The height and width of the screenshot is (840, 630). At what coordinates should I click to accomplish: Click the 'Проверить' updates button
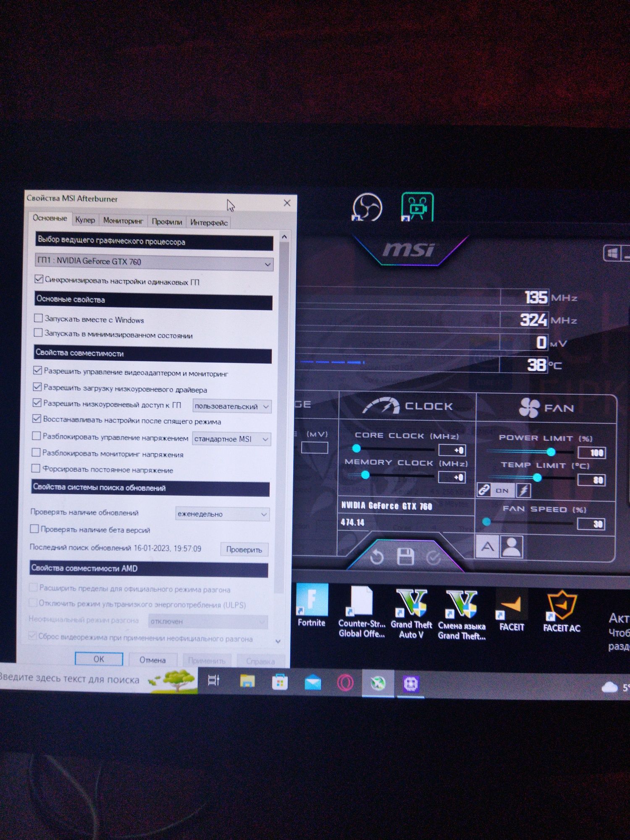coord(244,549)
